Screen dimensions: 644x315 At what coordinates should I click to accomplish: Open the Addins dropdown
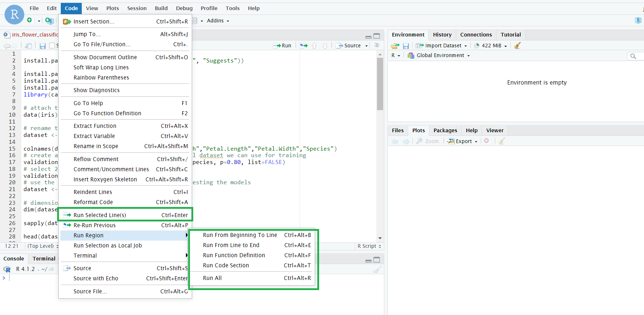(218, 21)
